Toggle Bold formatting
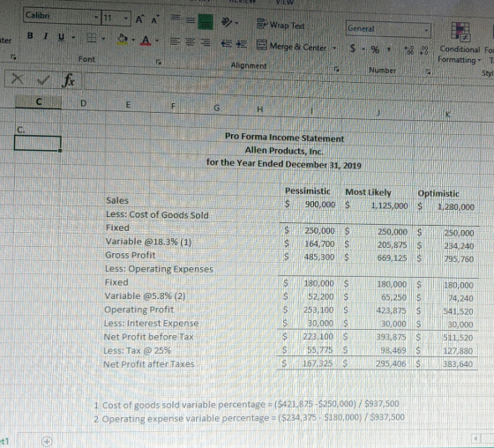The width and height of the screenshot is (494, 448). click(30, 35)
